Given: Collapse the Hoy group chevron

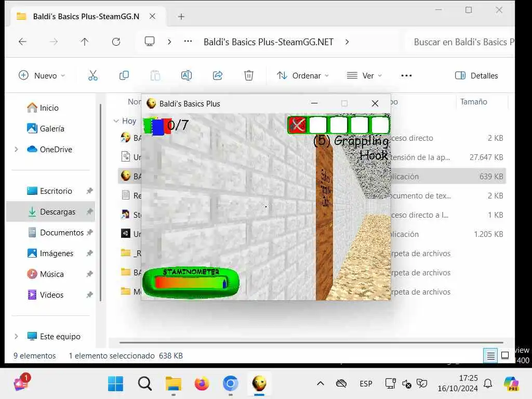Looking at the screenshot, I should coord(116,121).
